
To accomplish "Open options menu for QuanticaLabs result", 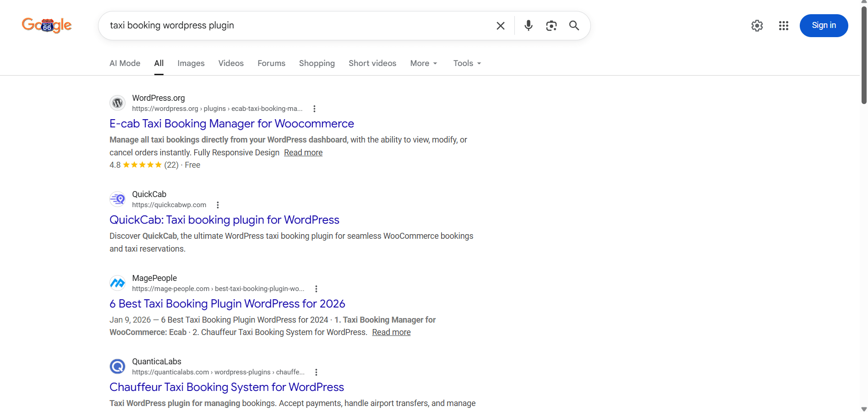I will (316, 372).
